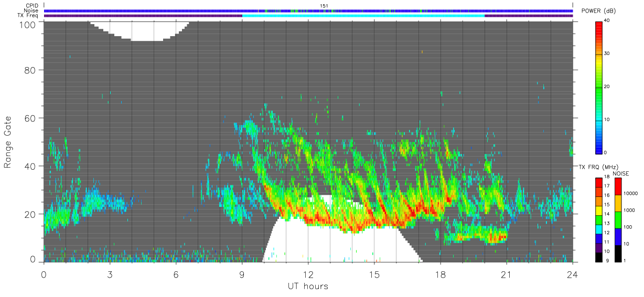The image size is (644, 297).
Task: Click the 100 tick label on Range Gate axis
Action: pyautogui.click(x=27, y=24)
